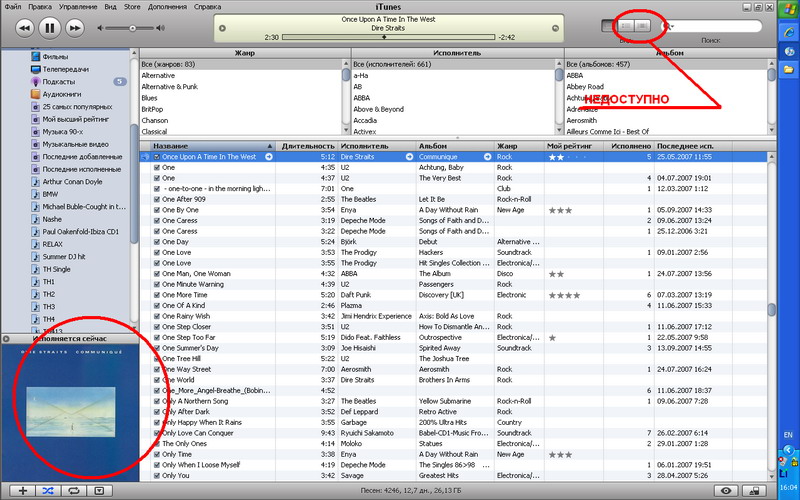Open smart playlist 25 самых популярных
Image resolution: width=800 pixels, height=500 pixels.
77,107
